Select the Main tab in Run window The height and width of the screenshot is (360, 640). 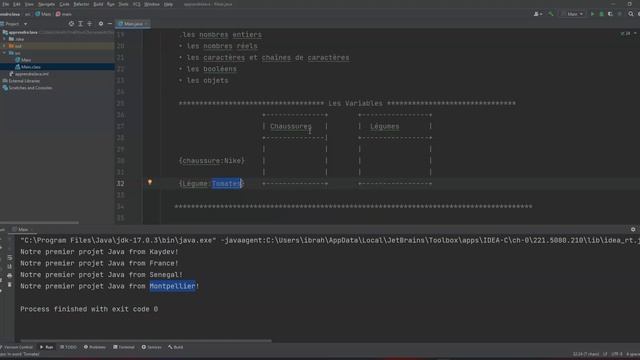coord(22,229)
